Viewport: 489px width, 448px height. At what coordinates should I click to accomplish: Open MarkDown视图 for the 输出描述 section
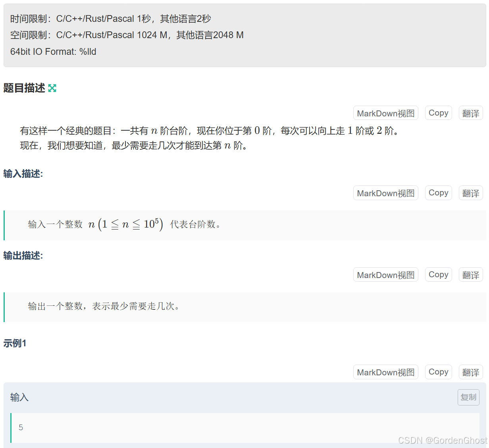[385, 274]
